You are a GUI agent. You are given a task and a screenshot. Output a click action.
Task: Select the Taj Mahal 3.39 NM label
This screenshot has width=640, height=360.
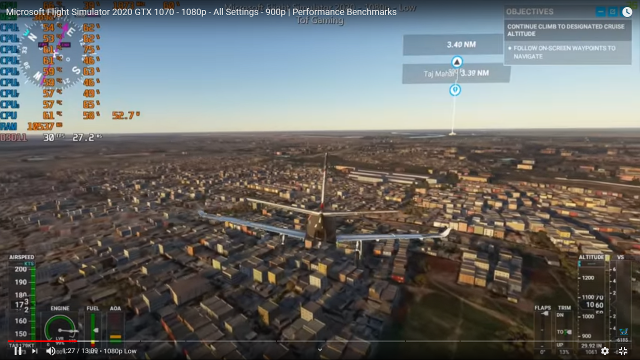456,73
